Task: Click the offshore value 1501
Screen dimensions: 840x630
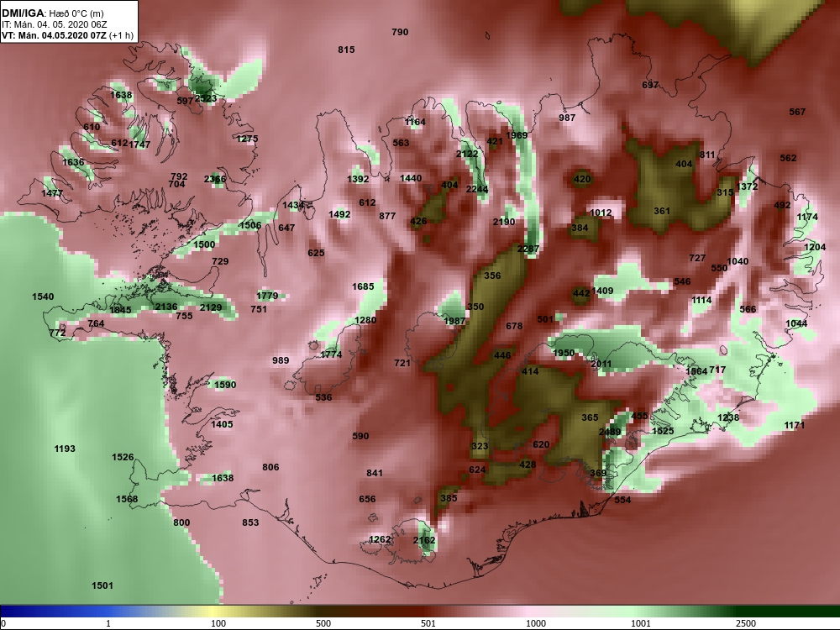Action: [x=102, y=585]
